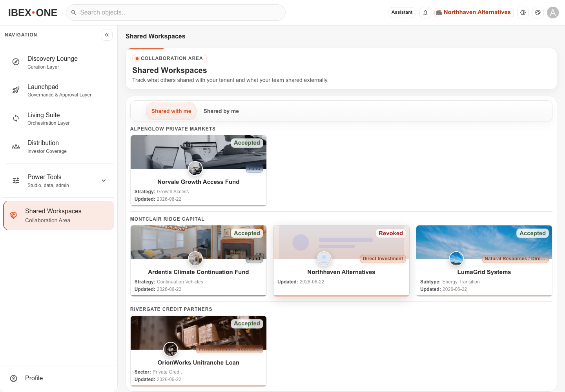Click Strategy: Growth Access text

pos(162,192)
